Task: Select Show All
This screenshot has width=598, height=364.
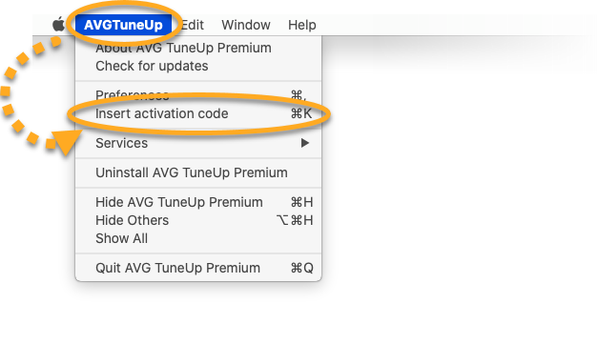Action: coord(198,238)
